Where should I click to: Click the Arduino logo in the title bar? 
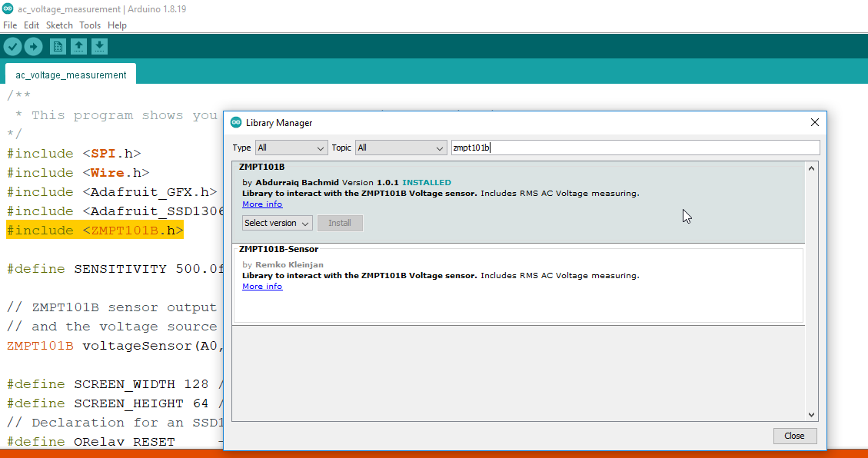8,9
